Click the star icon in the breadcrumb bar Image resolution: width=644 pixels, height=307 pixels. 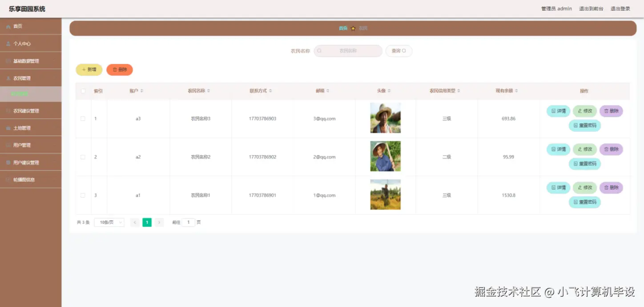click(353, 28)
